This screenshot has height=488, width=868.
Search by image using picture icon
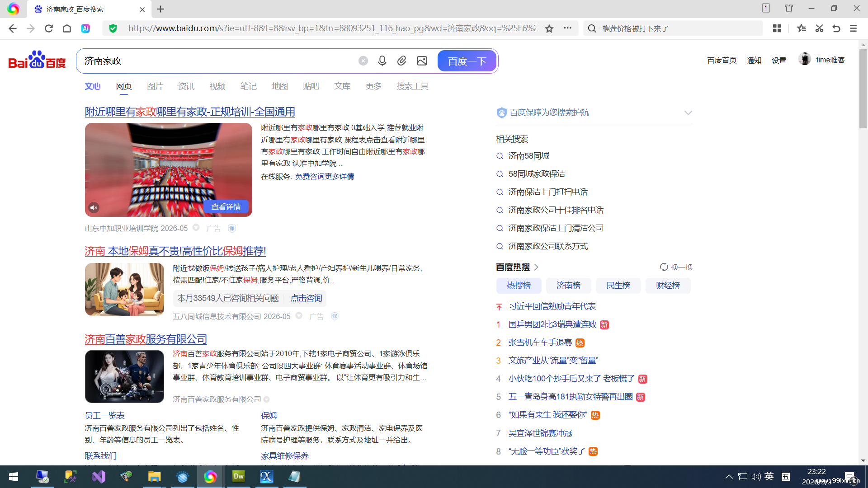[422, 61]
